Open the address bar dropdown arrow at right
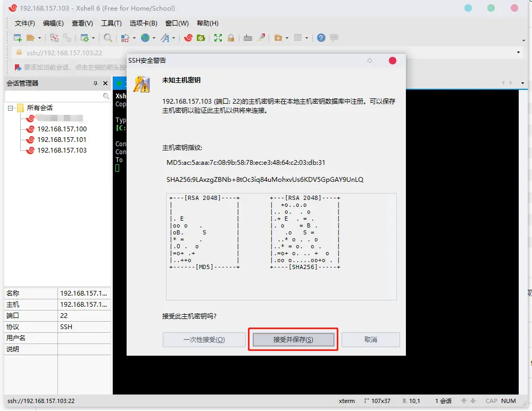Image resolution: width=532 pixels, height=411 pixels. [x=518, y=53]
